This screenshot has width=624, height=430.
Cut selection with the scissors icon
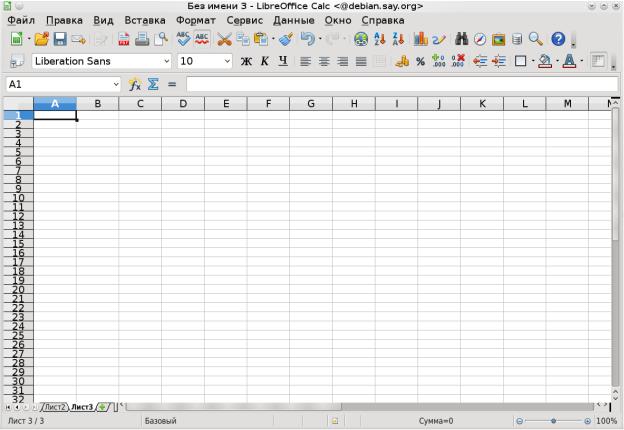[x=224, y=39]
